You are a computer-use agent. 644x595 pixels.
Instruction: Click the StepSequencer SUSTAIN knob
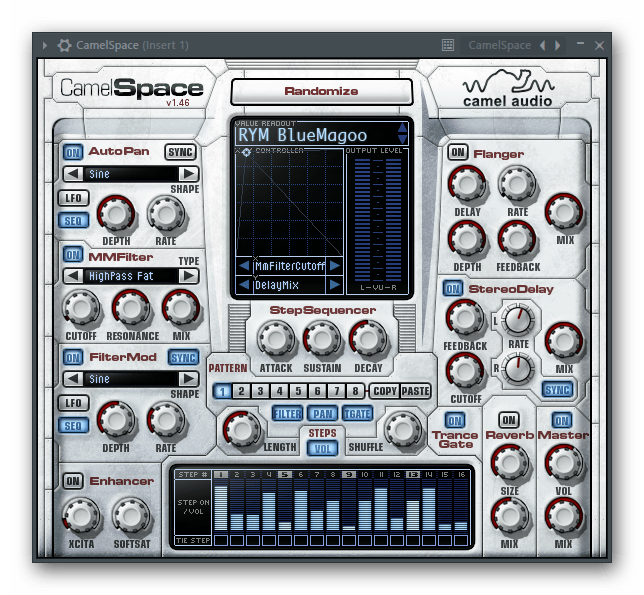pos(322,339)
